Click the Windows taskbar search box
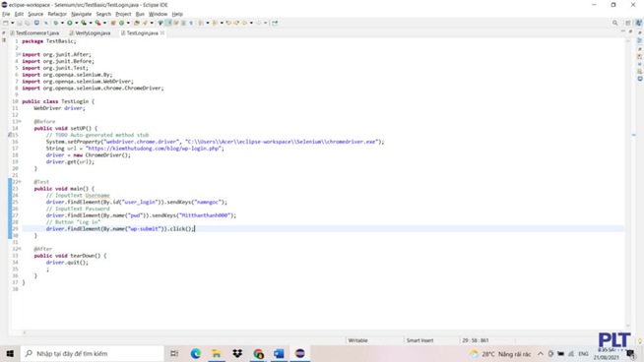 pyautogui.click(x=92, y=353)
